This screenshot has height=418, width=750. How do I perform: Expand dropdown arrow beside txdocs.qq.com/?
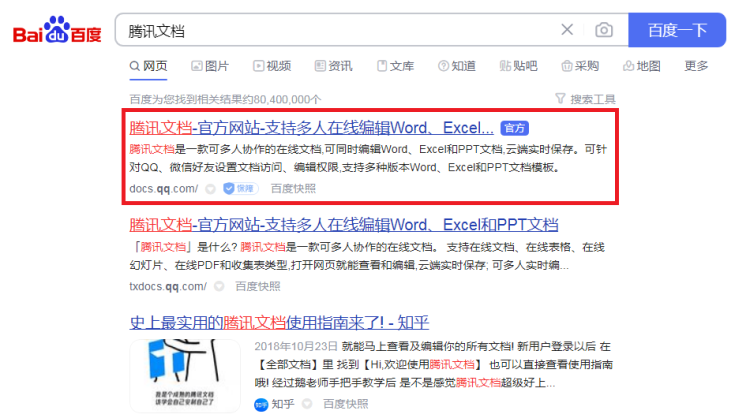click(219, 286)
